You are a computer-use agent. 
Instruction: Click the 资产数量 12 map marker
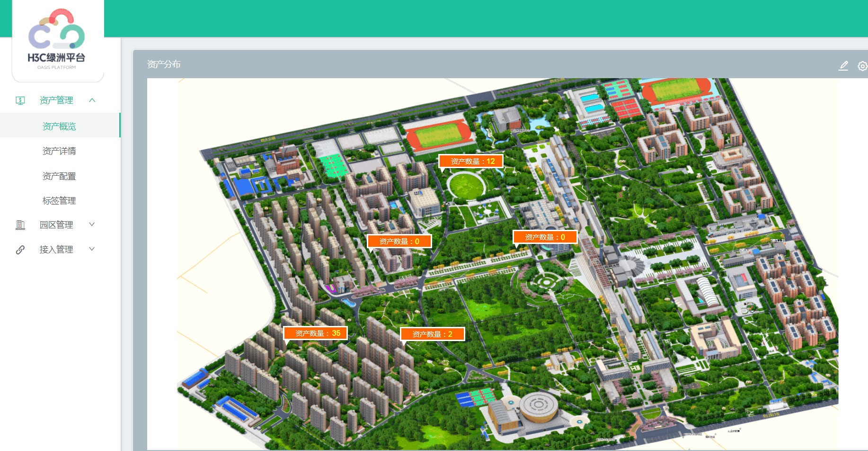(471, 162)
